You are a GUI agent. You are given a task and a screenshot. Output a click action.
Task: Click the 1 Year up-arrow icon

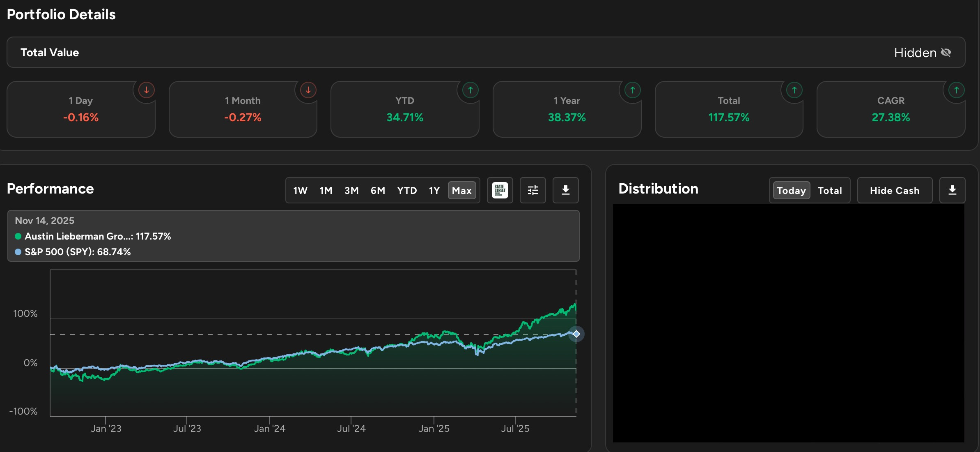point(632,90)
